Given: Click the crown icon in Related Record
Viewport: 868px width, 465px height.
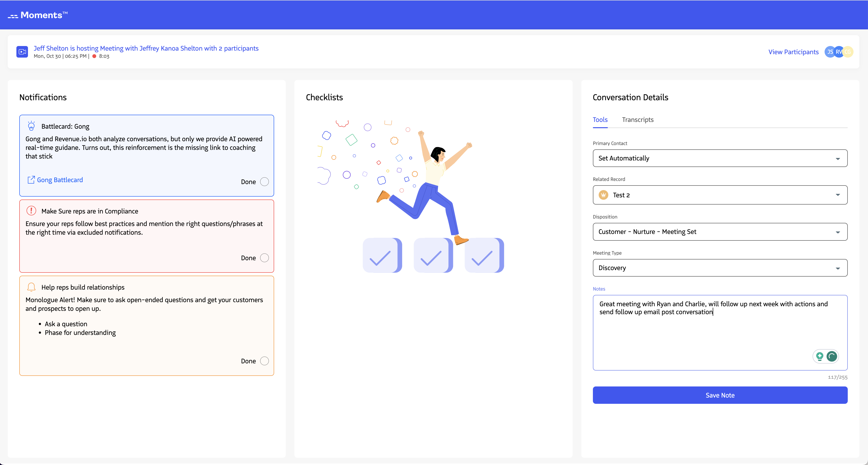Looking at the screenshot, I should 603,195.
